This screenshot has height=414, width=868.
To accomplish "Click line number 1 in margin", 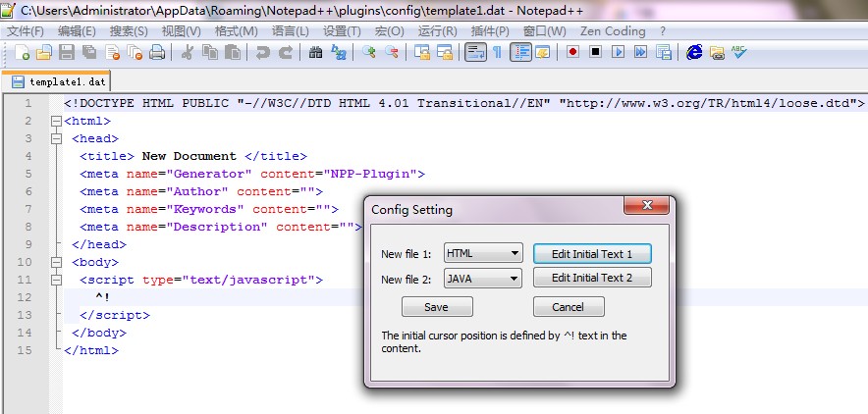I will coord(27,103).
